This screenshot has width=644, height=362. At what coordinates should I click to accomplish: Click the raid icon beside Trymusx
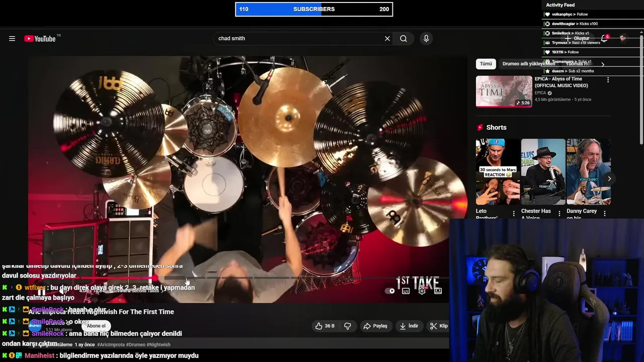(547, 43)
